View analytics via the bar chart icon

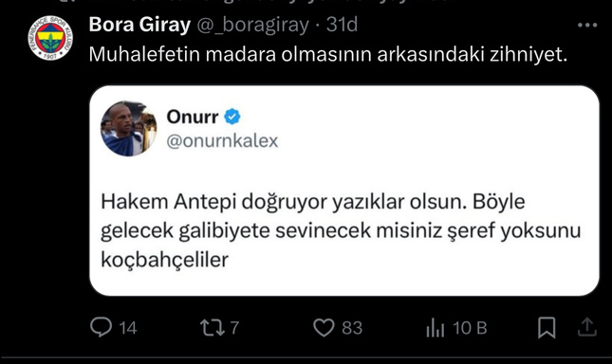[436, 328]
